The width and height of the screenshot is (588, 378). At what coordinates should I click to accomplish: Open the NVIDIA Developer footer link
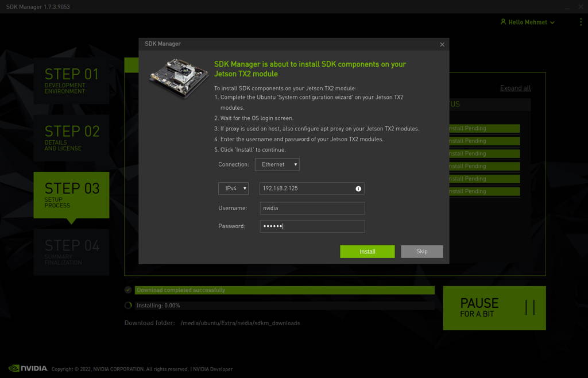(x=212, y=369)
